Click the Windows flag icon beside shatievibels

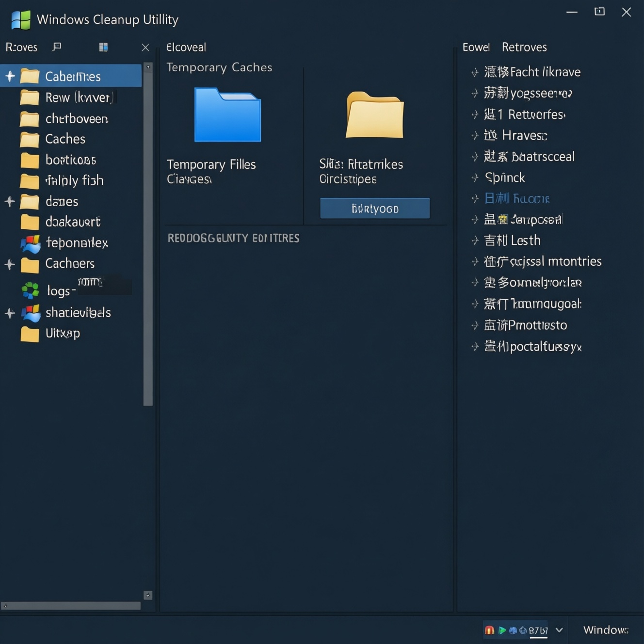[x=31, y=313]
